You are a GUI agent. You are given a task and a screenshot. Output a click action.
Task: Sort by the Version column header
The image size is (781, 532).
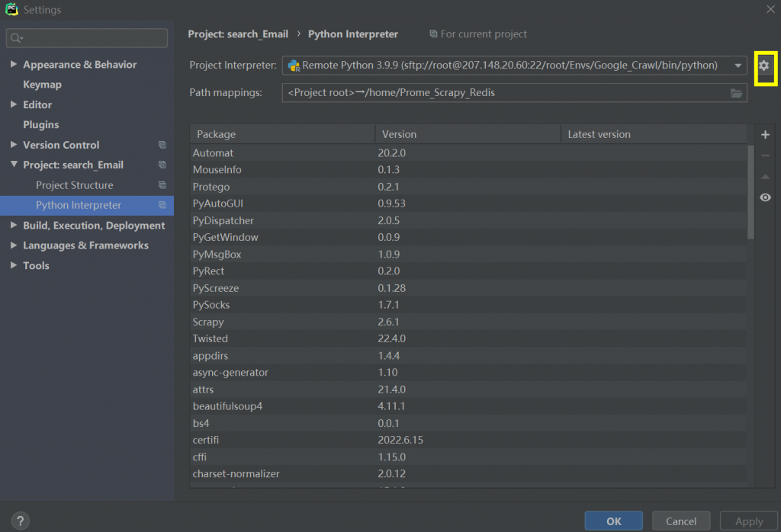(468, 134)
